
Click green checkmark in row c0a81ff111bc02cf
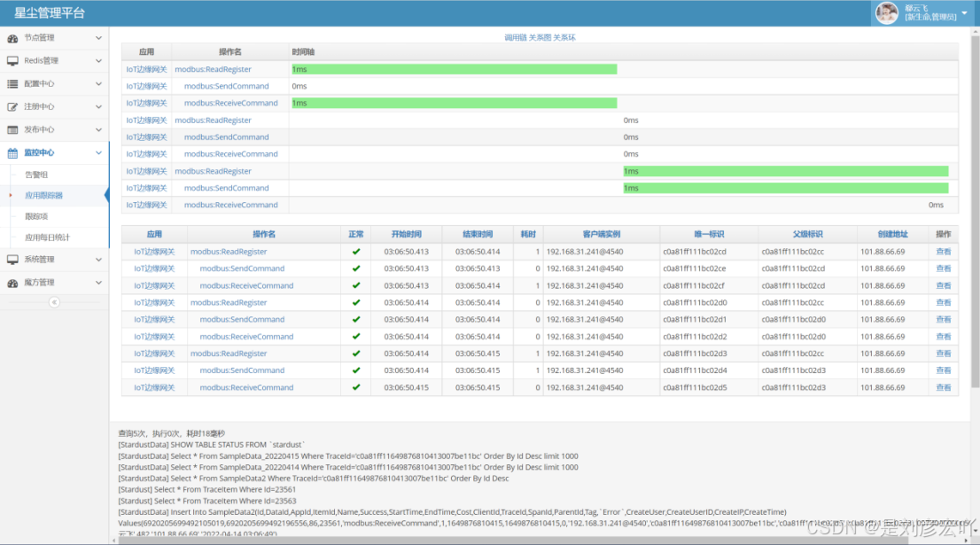point(356,285)
